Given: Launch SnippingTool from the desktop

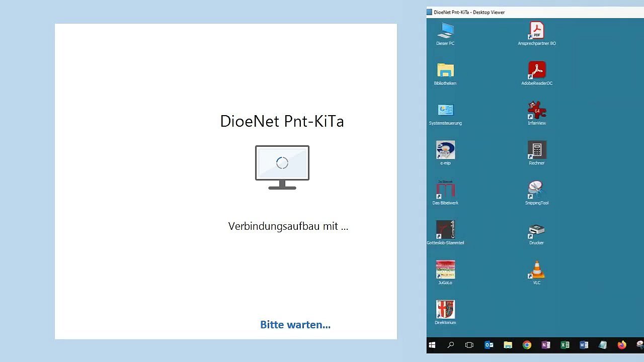Looking at the screenshot, I should [x=537, y=190].
